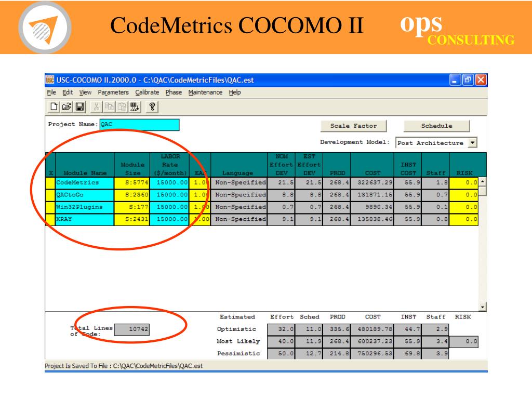This screenshot has height=399, width=532.
Task: Open the Help menu
Action: pyautogui.click(x=234, y=92)
